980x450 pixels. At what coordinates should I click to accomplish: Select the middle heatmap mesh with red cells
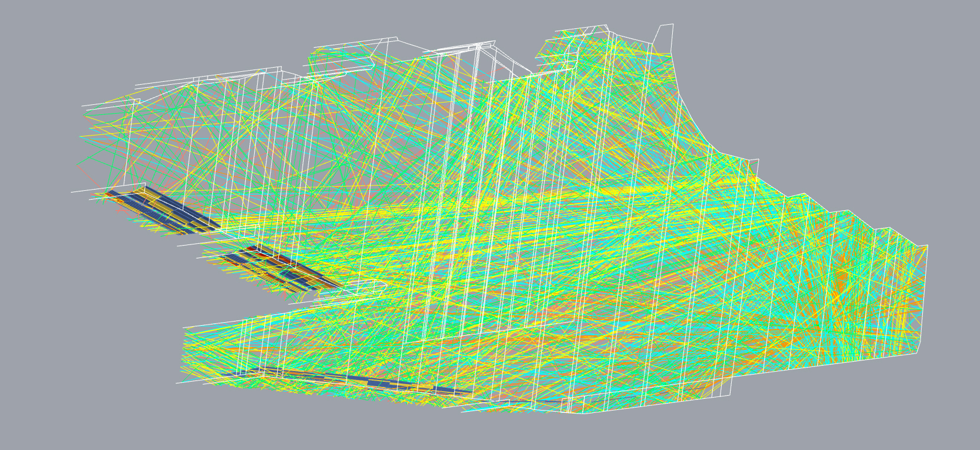pyautogui.click(x=281, y=269)
